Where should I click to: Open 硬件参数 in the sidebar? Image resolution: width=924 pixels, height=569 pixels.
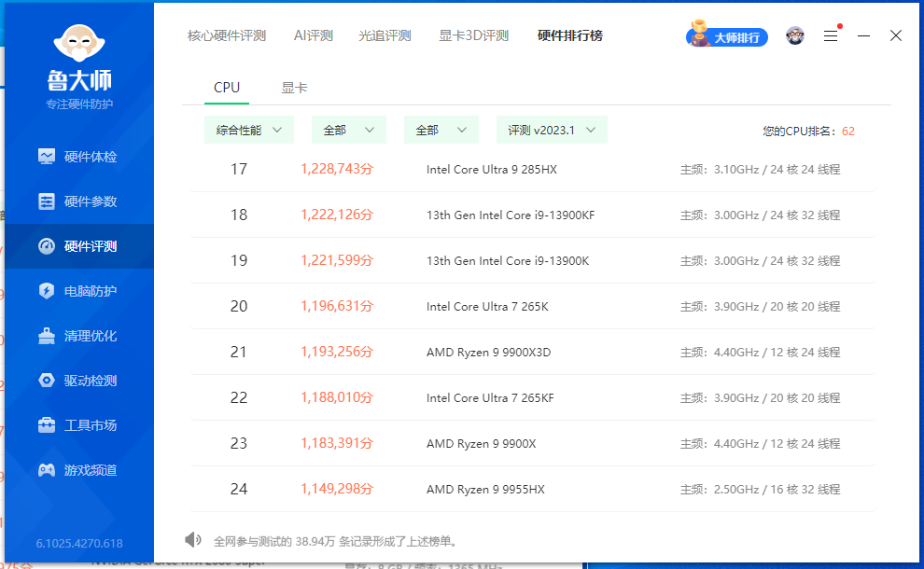79,201
